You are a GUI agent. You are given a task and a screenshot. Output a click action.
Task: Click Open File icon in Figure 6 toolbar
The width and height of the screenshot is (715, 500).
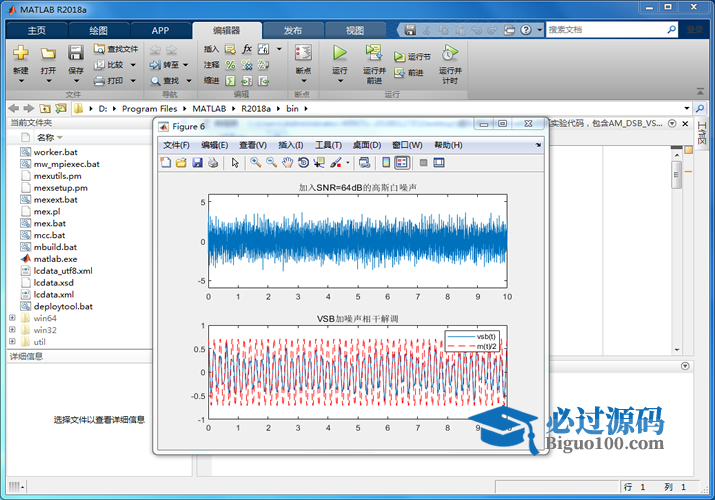pyautogui.click(x=181, y=163)
